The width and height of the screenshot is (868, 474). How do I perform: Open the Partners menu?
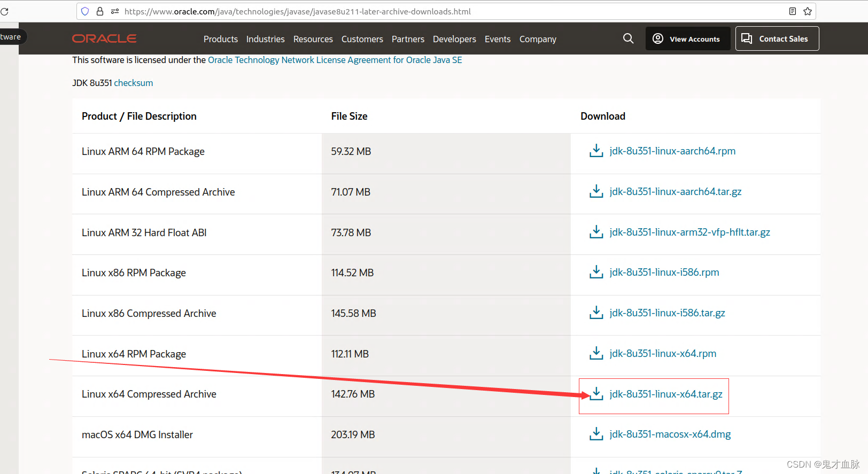click(408, 39)
